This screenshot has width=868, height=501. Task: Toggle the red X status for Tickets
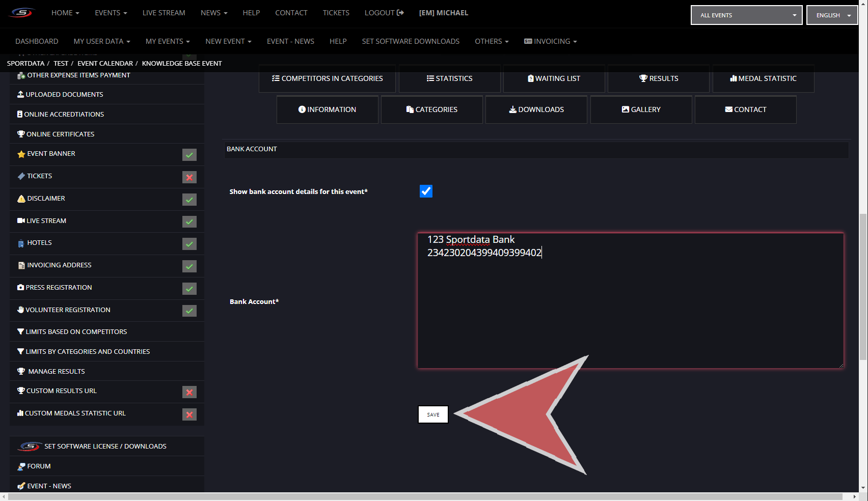(189, 177)
